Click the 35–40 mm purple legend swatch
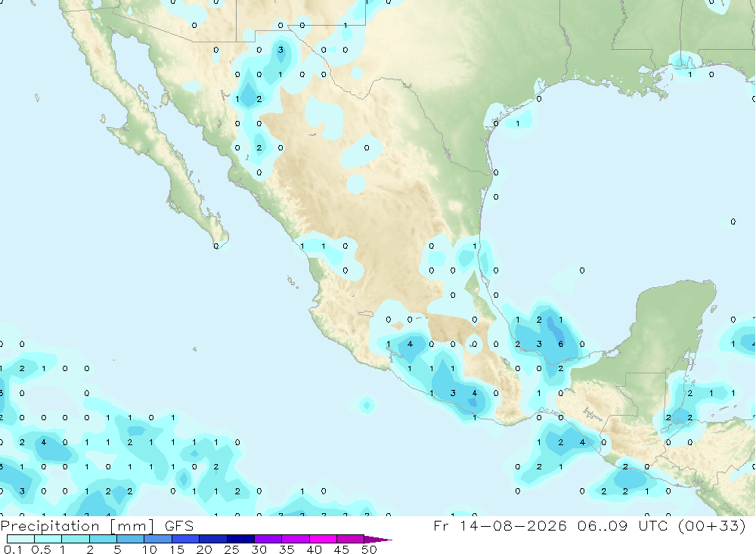The height and width of the screenshot is (554, 756). point(296,539)
